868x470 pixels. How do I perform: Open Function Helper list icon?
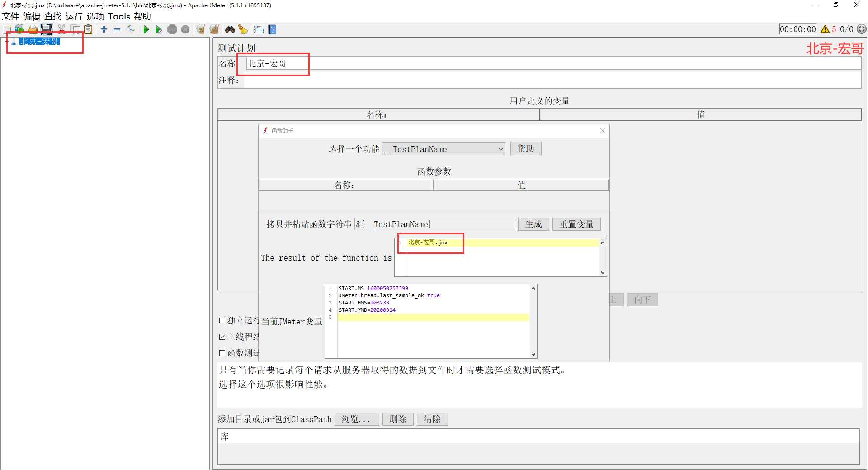tap(259, 29)
